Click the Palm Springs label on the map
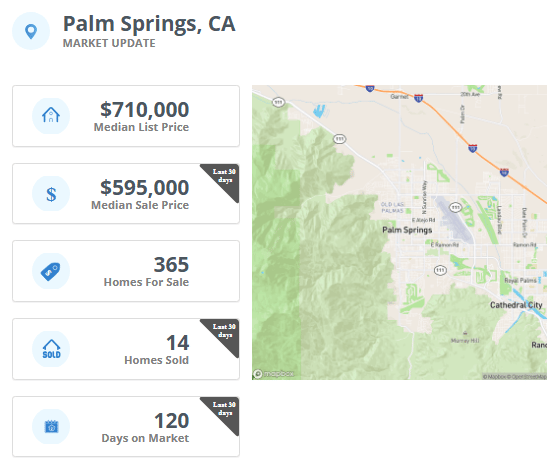The image size is (559, 464). click(407, 230)
